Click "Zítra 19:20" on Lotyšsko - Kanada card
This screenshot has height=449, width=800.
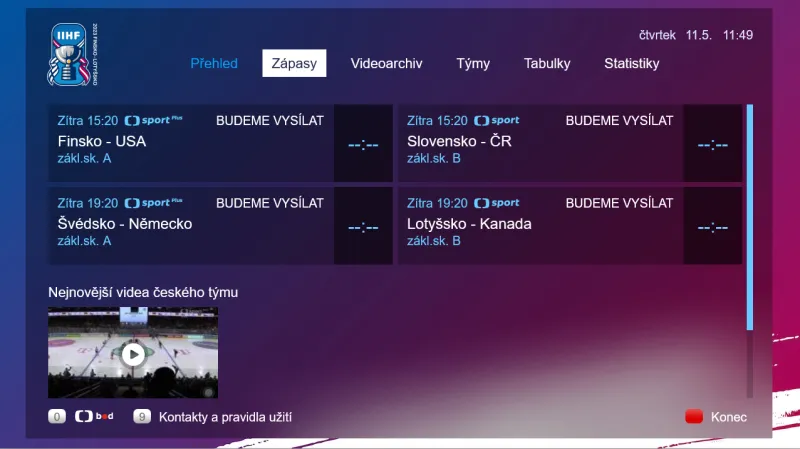pyautogui.click(x=437, y=204)
